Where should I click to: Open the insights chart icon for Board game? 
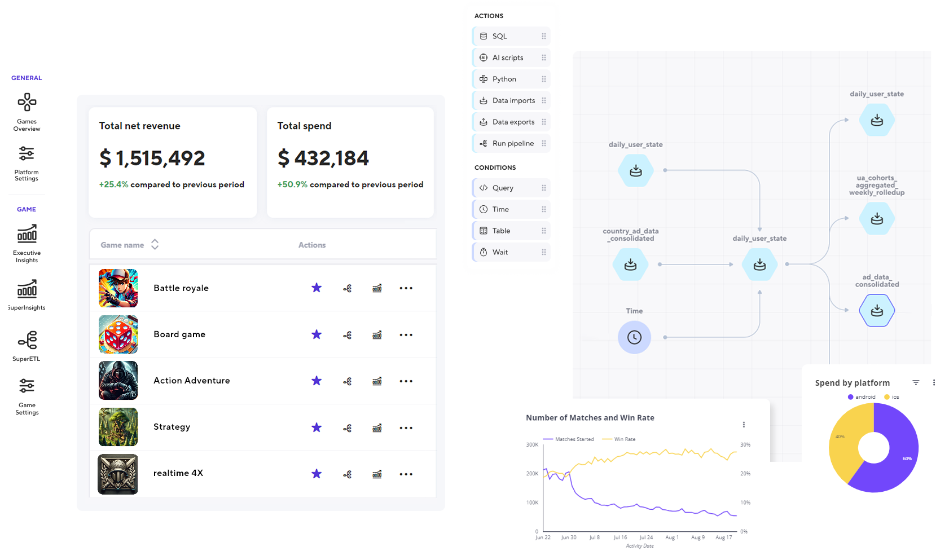[377, 336]
